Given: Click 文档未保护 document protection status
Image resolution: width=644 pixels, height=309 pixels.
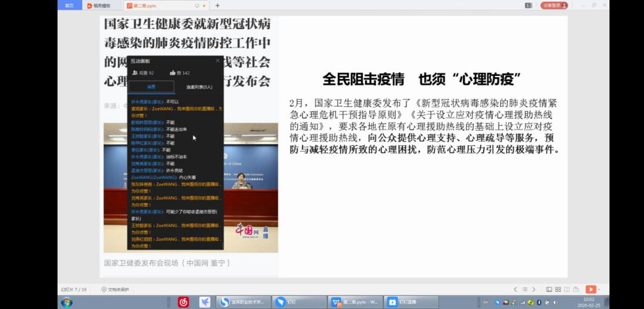Looking at the screenshot, I should click(x=115, y=290).
